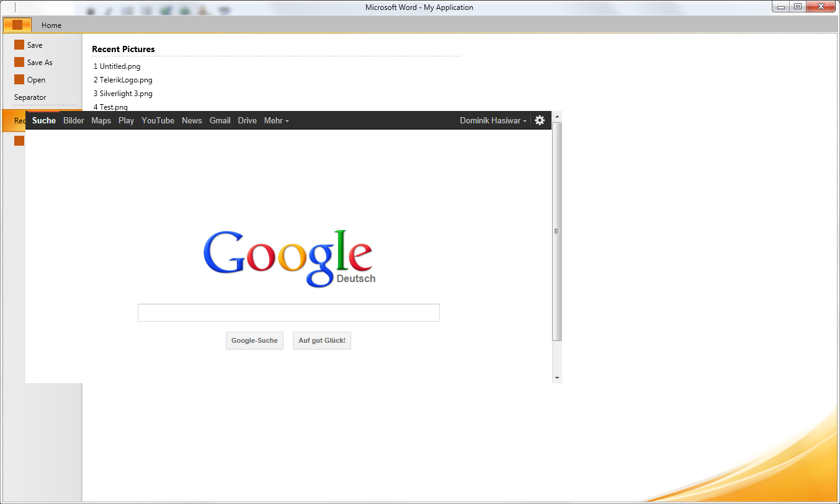Click the browser scrollbar up arrow

pyautogui.click(x=557, y=116)
